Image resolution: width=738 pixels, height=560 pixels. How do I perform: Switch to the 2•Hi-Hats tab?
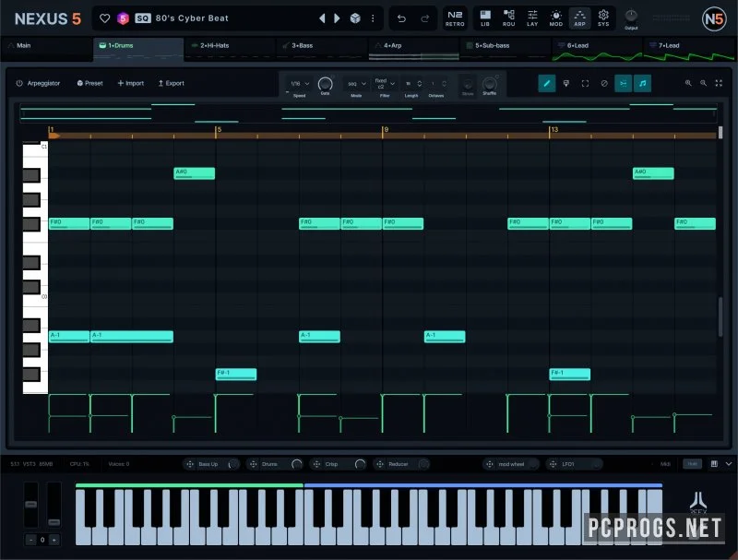[230, 49]
